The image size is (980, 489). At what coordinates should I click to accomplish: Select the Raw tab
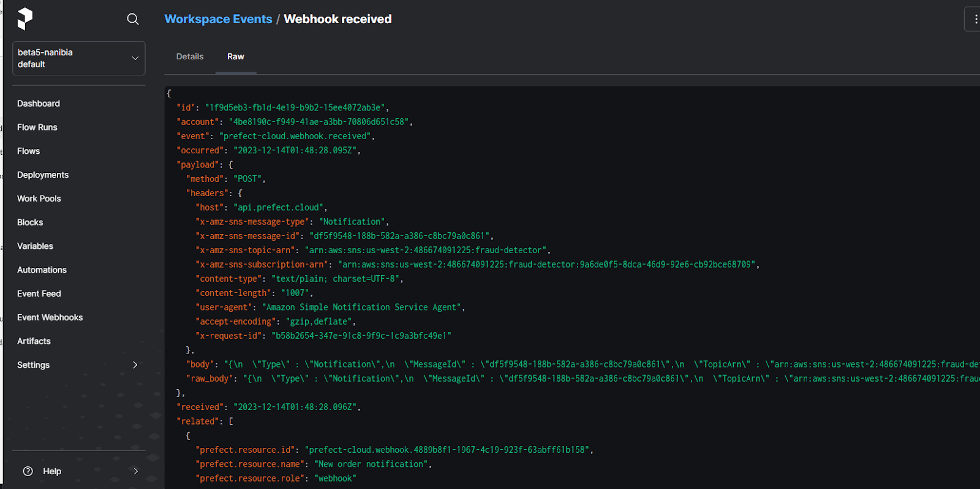point(236,56)
